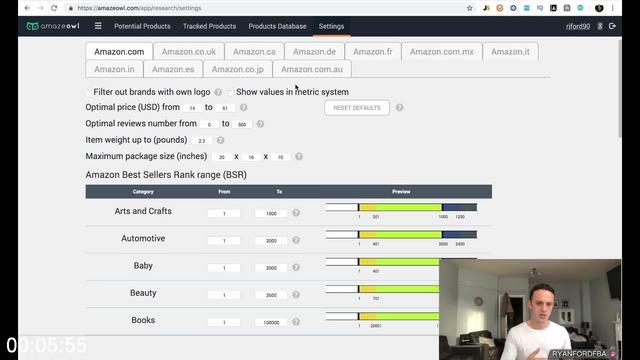Click Baby To field
The image size is (640, 360).
271,268
